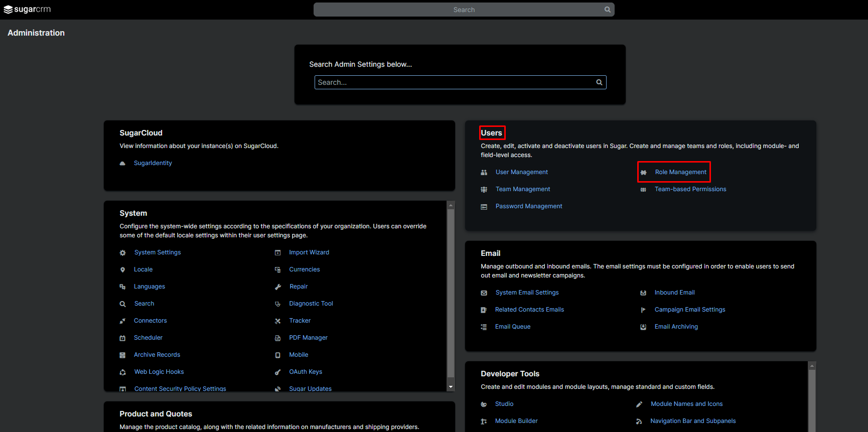Click the icon beside Team-based Permissions
868x432 pixels.
coord(643,190)
